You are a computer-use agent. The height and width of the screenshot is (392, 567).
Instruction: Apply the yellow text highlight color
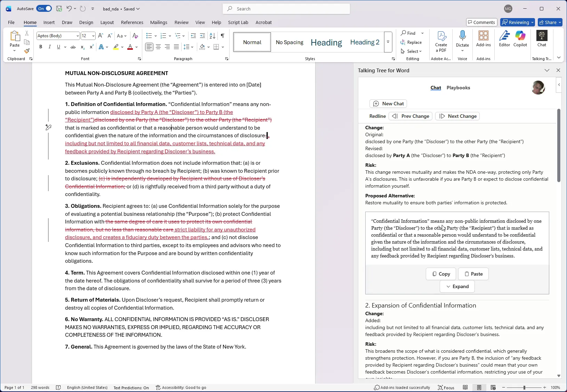(116, 47)
